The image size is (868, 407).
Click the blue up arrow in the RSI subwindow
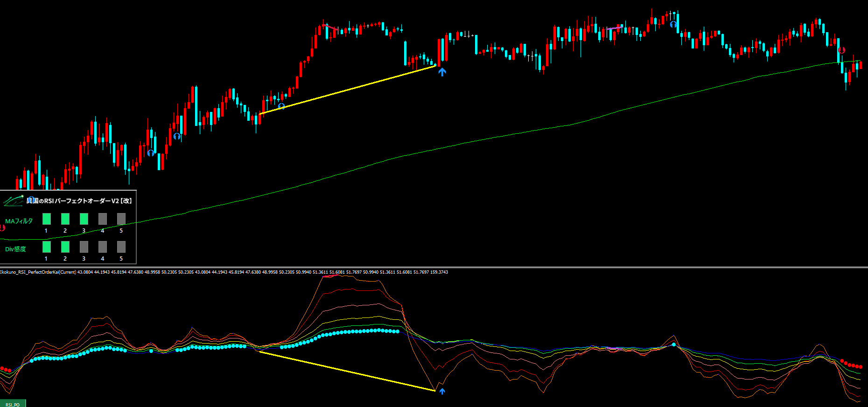tap(442, 391)
